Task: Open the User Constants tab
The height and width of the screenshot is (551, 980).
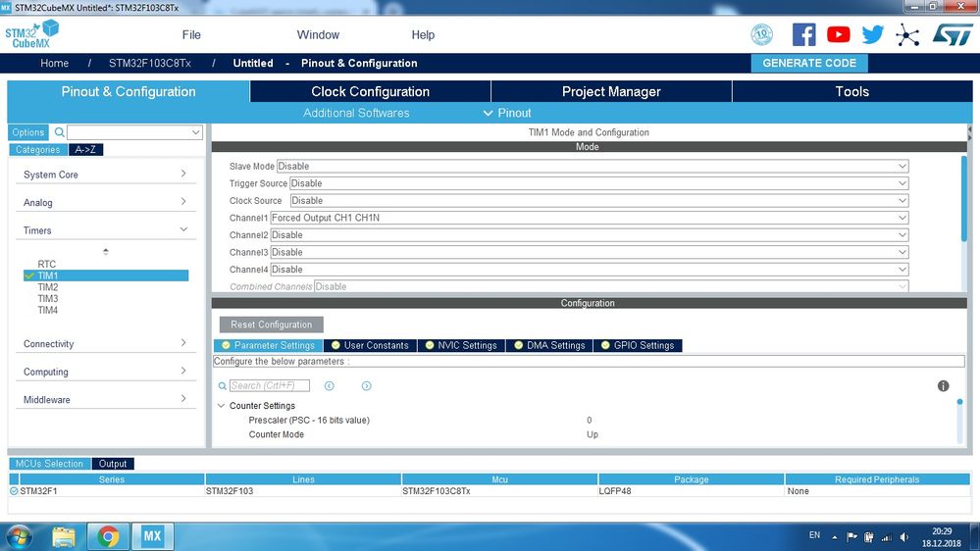Action: (370, 345)
